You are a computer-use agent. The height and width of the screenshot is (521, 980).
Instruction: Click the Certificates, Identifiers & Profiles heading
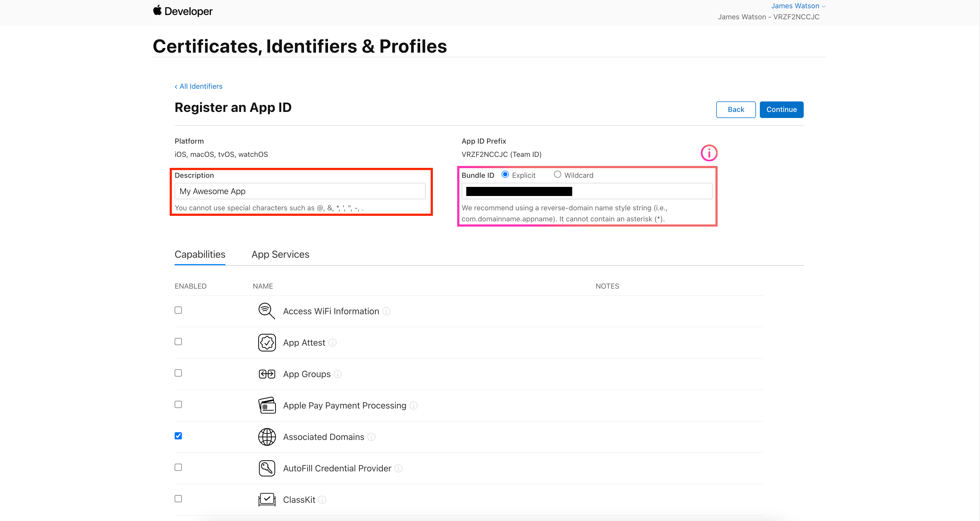[300, 46]
